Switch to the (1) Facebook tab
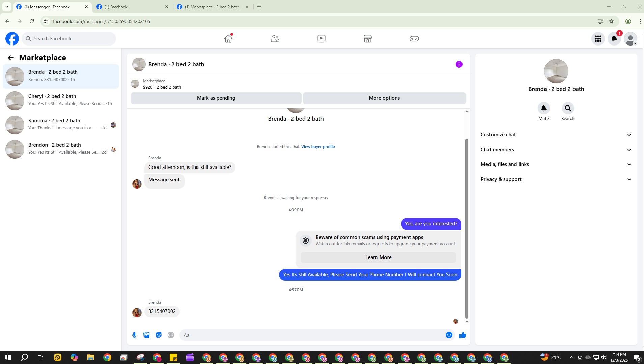 (x=132, y=7)
